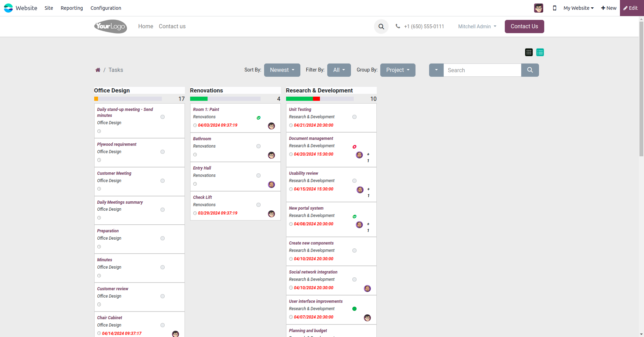Switch to mobile preview icon
This screenshot has height=337, width=644.
tap(554, 8)
